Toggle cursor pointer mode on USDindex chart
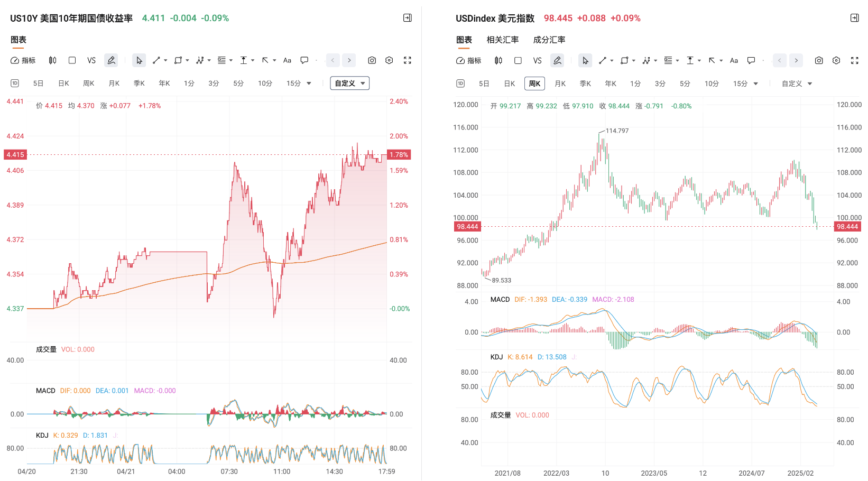 click(585, 60)
